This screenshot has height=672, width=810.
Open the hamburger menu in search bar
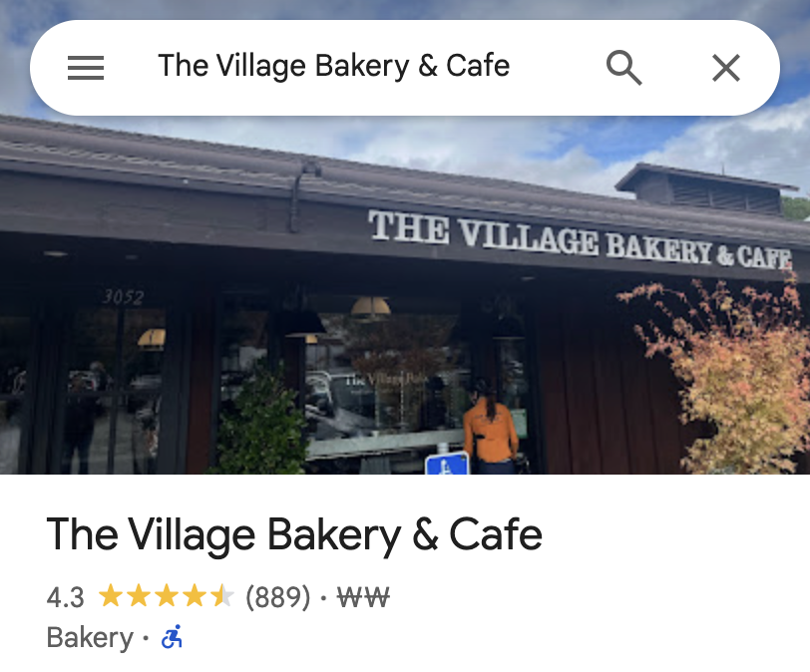pos(86,68)
